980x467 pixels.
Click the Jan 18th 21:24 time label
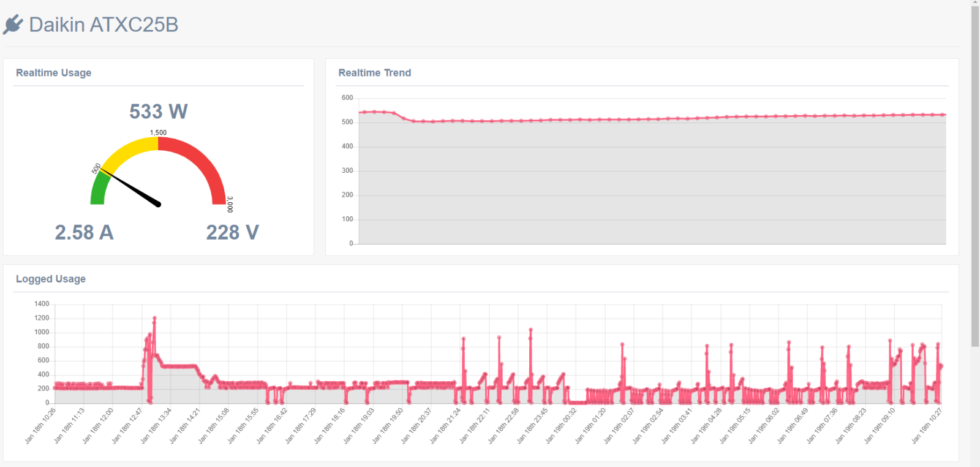(x=445, y=425)
